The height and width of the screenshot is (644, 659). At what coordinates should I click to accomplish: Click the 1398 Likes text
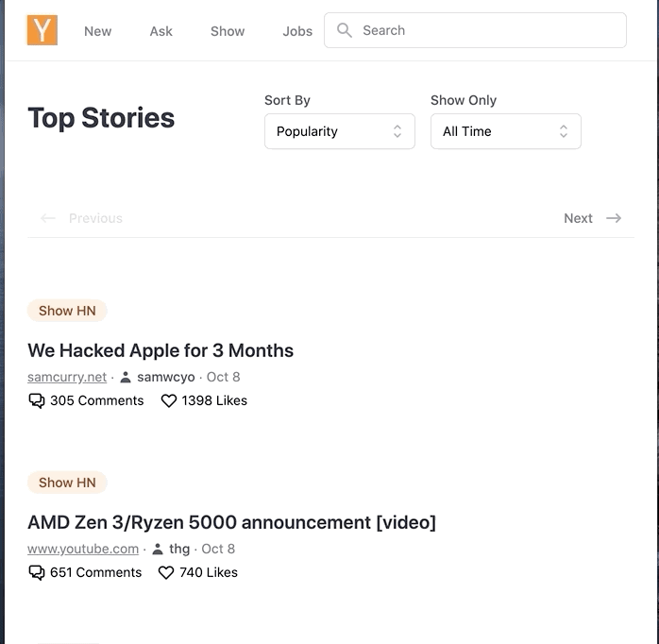click(214, 400)
